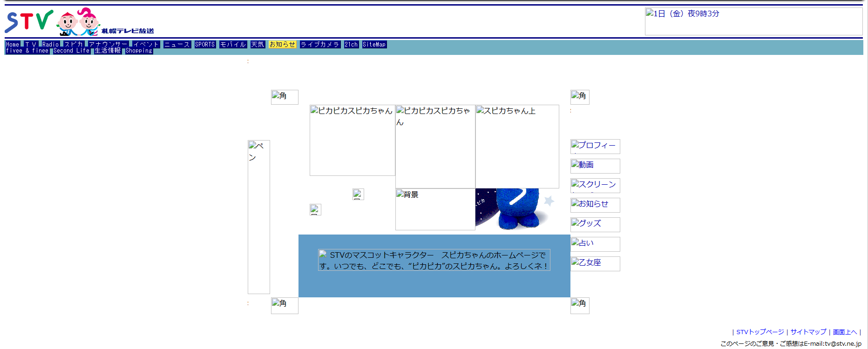Image resolution: width=868 pixels, height=349 pixels.
Task: Go to the Radio section
Action: [50, 45]
